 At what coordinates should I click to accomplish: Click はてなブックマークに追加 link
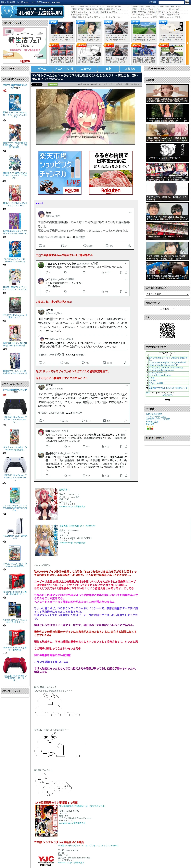[158, 419]
